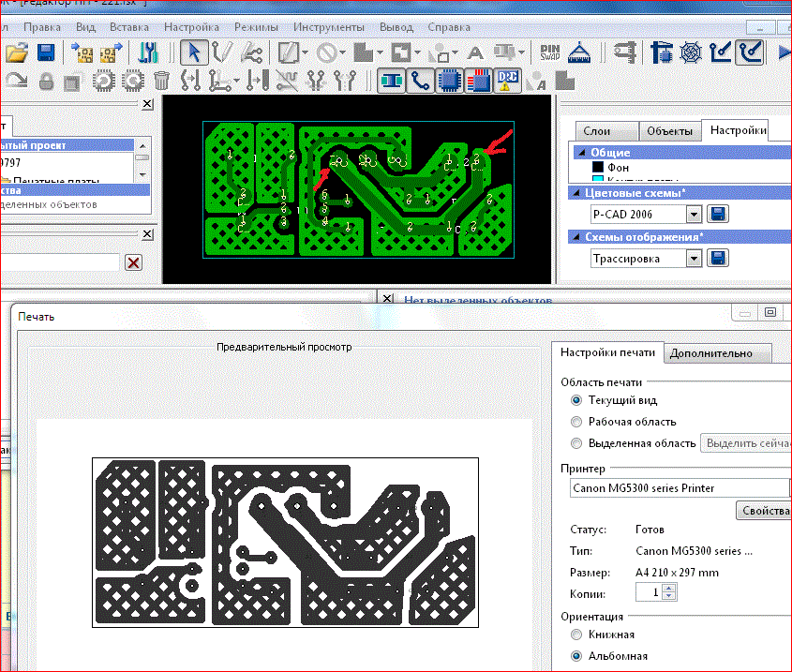
Task: Choose Книжная orientation
Action: click(575, 635)
